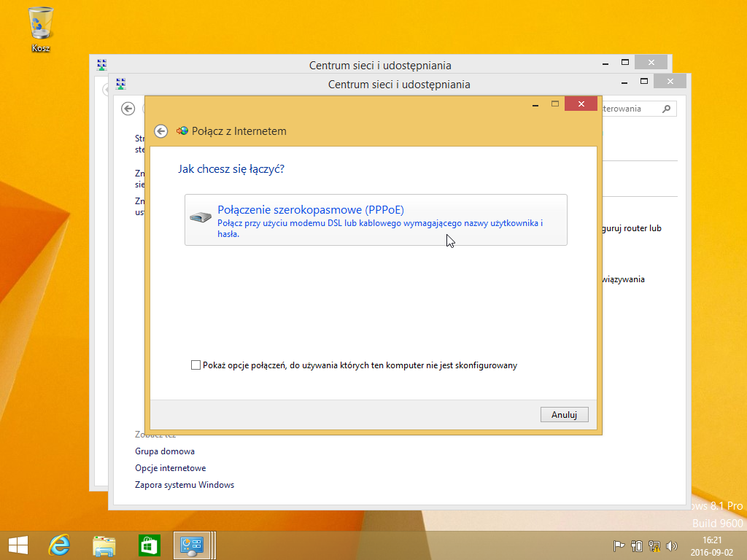Click network icon of rear Centrum sieci window
Image resolution: width=747 pixels, height=560 pixels.
101,65
